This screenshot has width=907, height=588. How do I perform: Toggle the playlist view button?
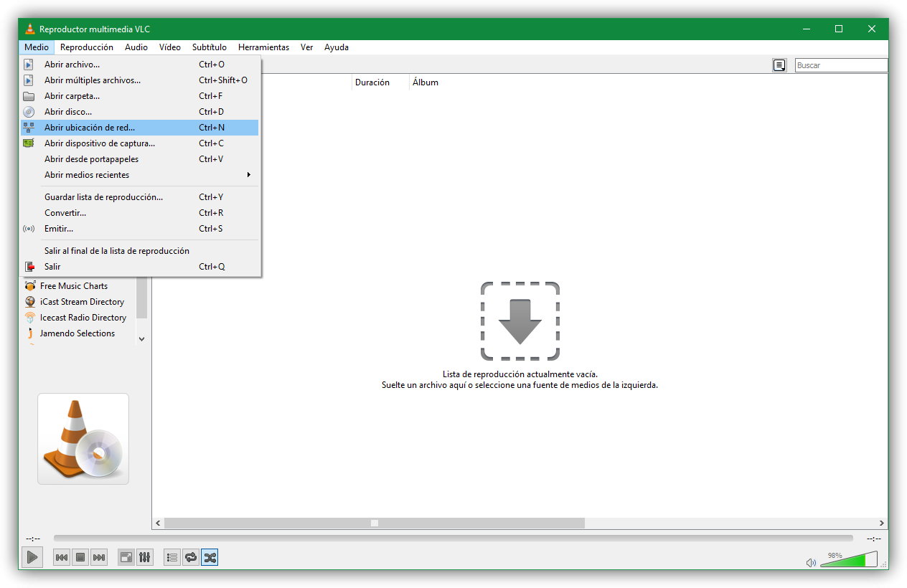(172, 557)
